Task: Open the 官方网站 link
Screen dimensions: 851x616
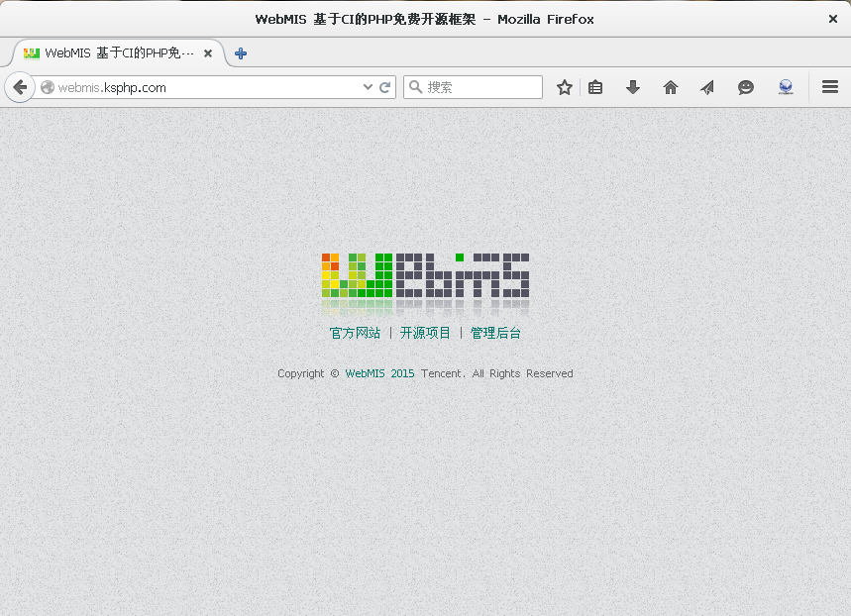Action: click(x=355, y=333)
